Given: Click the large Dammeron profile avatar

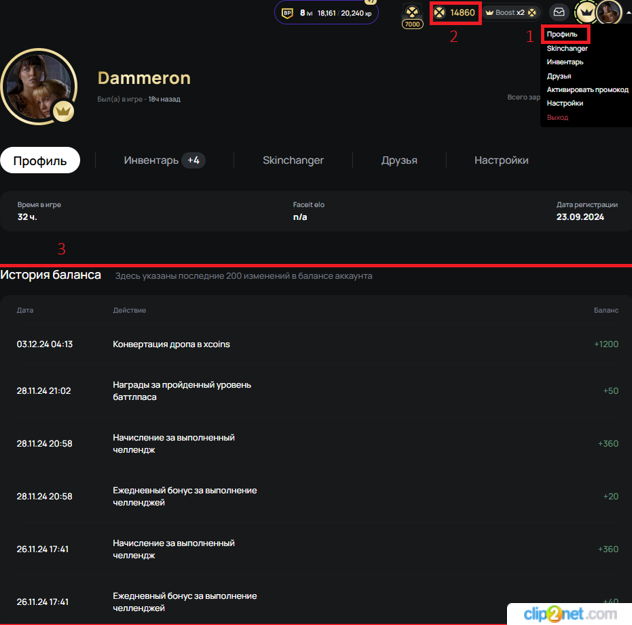Looking at the screenshot, I should (x=39, y=86).
